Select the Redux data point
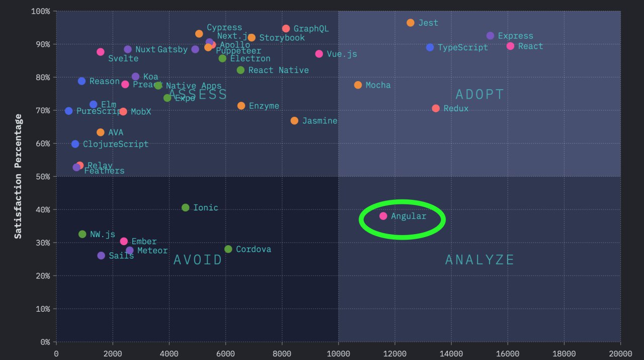The width and height of the screenshot is (644, 360). tap(436, 108)
